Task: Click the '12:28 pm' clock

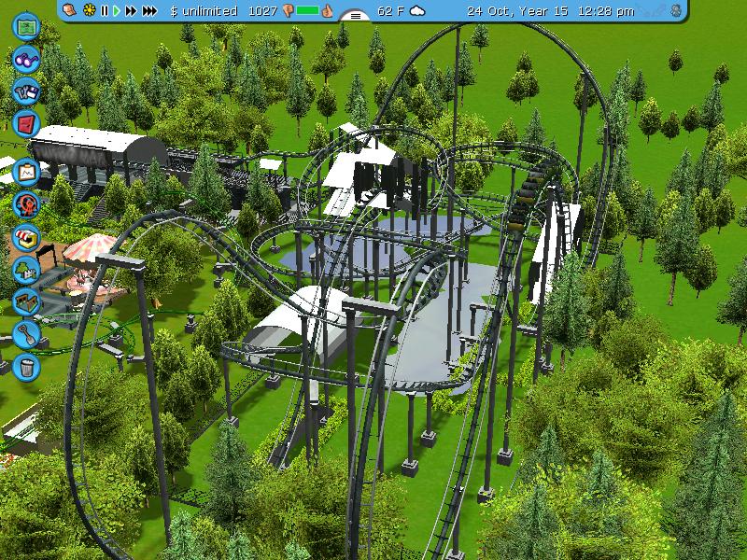Action: click(x=606, y=11)
